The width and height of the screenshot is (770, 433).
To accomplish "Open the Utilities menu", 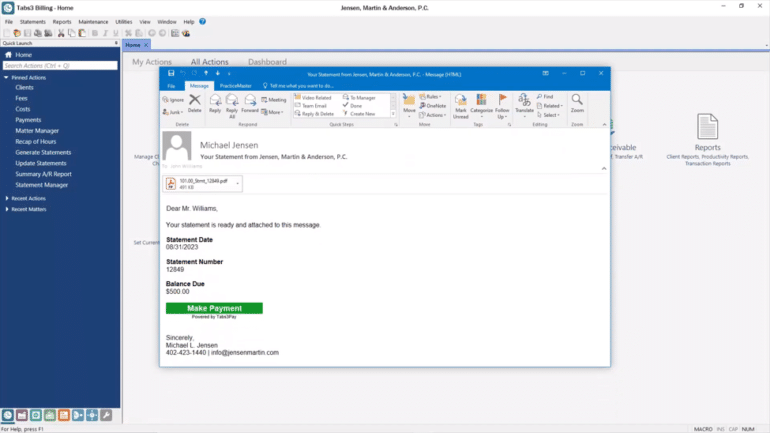I will (x=124, y=22).
